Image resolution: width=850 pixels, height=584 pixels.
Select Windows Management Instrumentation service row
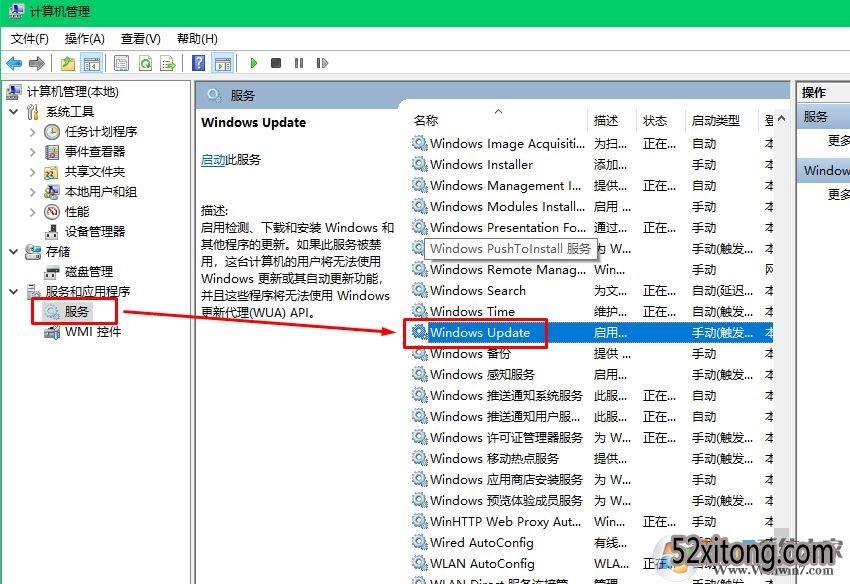coord(591,186)
